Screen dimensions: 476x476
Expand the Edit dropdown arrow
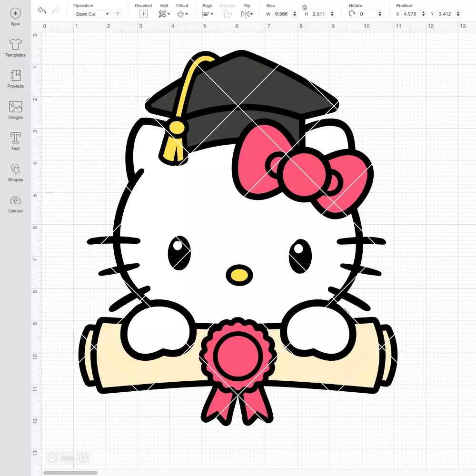(169, 14)
